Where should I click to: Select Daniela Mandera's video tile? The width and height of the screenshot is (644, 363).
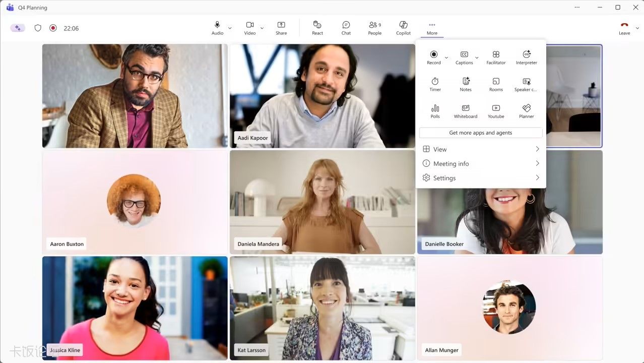point(323,202)
